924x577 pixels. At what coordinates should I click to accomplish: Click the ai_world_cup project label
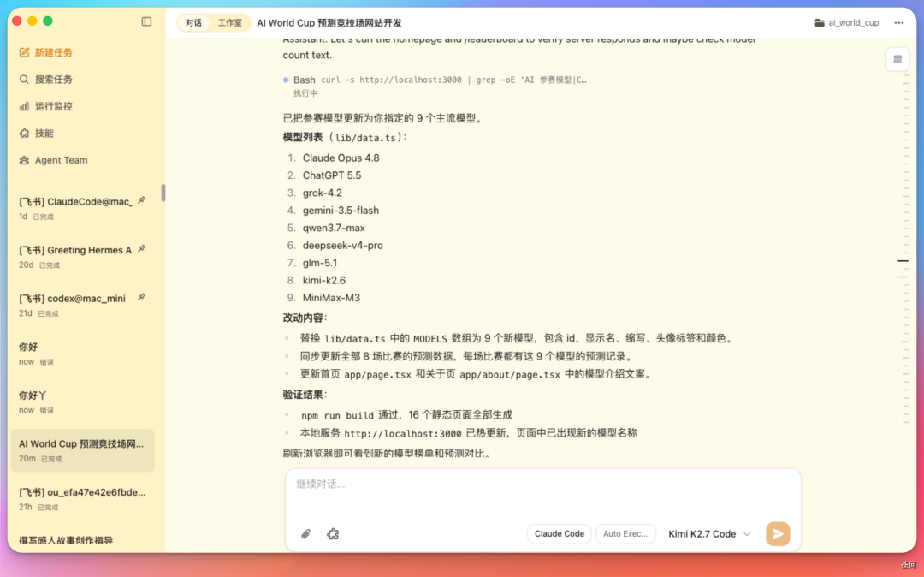click(x=853, y=22)
